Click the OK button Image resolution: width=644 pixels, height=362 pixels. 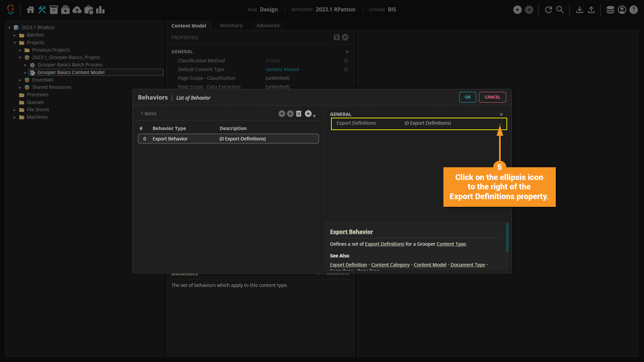(468, 97)
